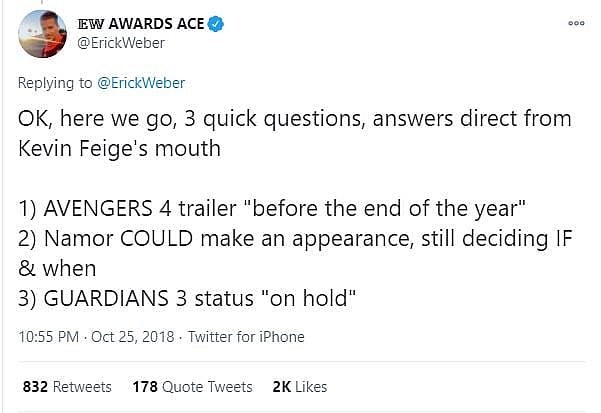Open the three-dot more options menu
Viewport: 601px width, 413px height.
tap(575, 23)
